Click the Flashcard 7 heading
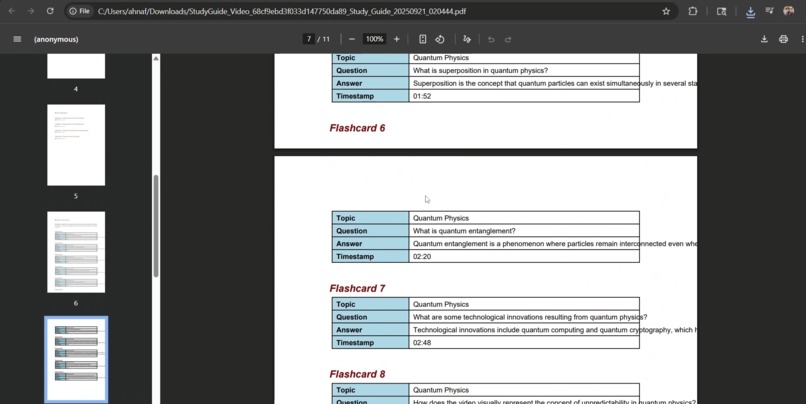The height and width of the screenshot is (404, 806). [357, 288]
